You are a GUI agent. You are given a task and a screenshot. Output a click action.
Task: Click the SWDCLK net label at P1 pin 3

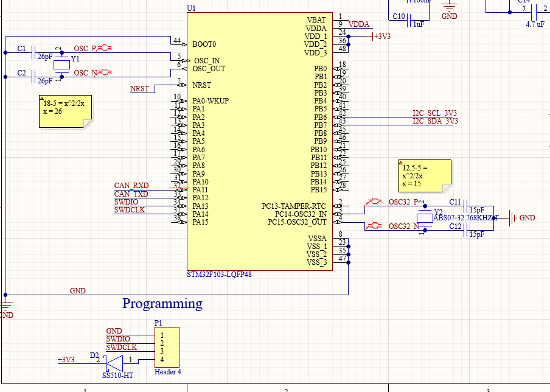tap(121, 348)
